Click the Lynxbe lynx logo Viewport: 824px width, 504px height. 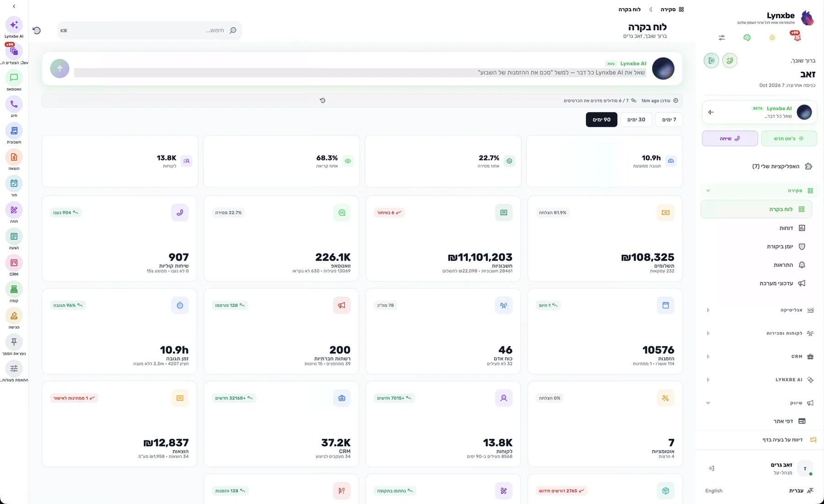807,18
